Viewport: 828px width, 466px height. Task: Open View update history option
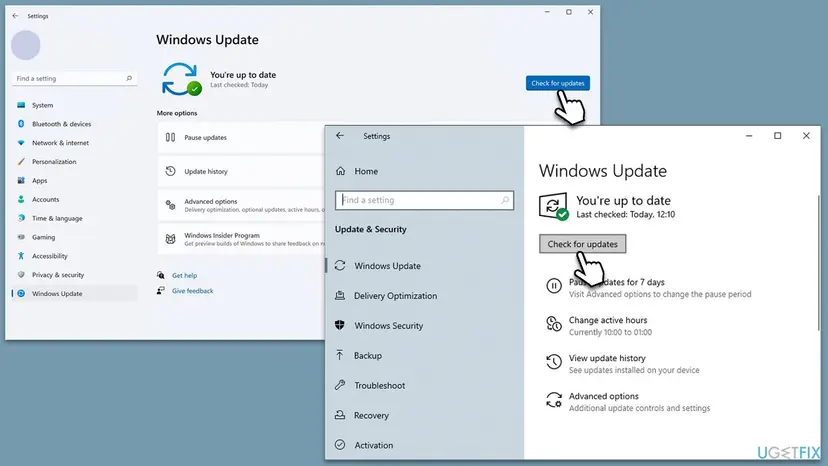tap(622, 364)
